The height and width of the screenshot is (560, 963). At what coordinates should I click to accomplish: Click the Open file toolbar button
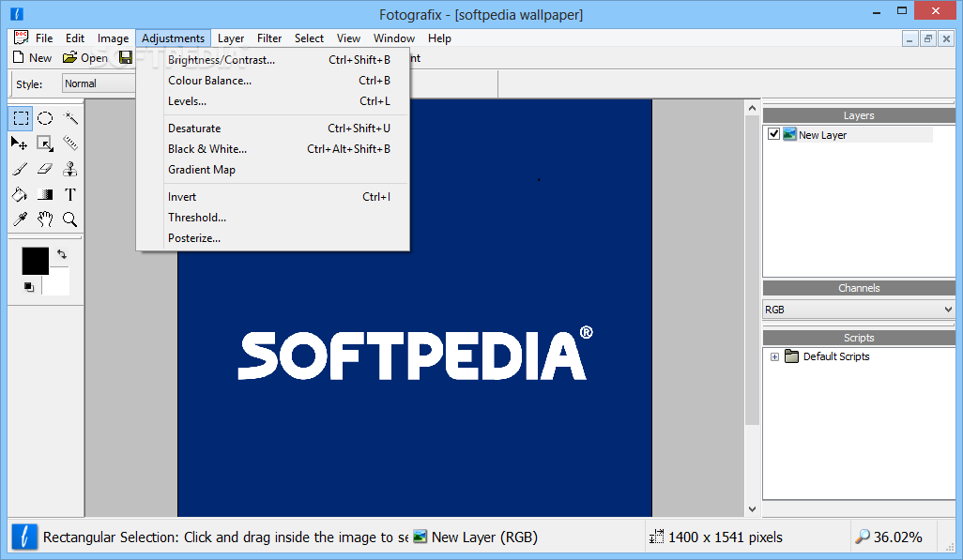[x=85, y=58]
